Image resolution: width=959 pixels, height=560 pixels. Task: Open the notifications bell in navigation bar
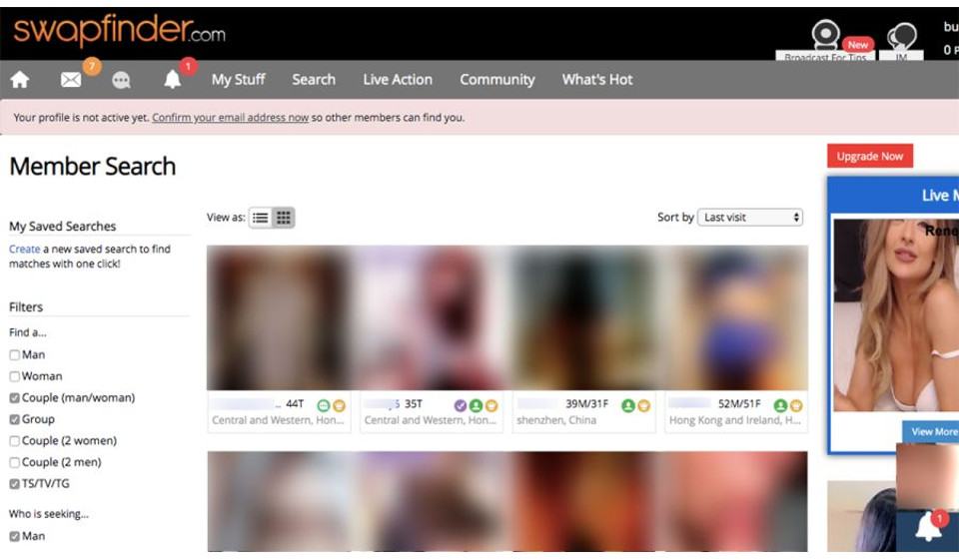point(173,80)
